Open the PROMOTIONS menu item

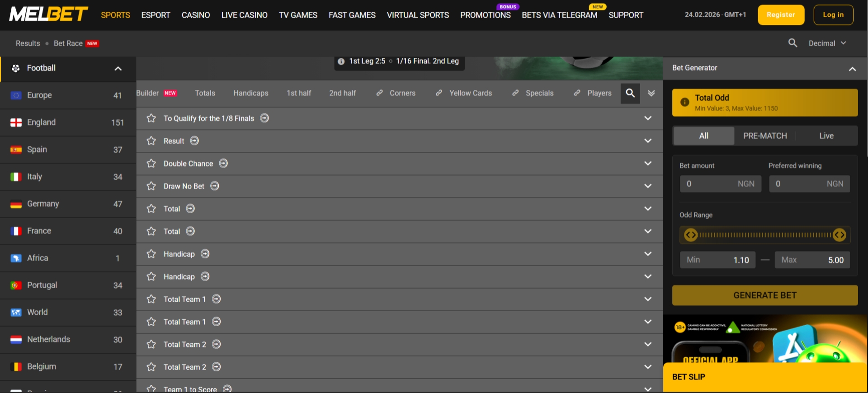(x=486, y=15)
